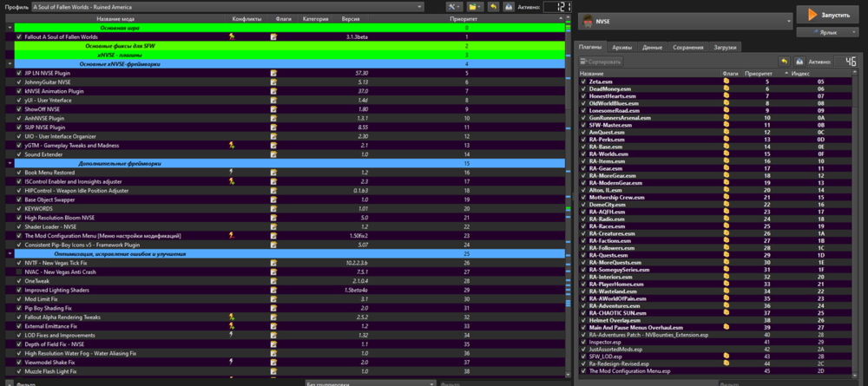Uncheck Inspector.esp plugin
868x386 pixels.
tap(583, 343)
